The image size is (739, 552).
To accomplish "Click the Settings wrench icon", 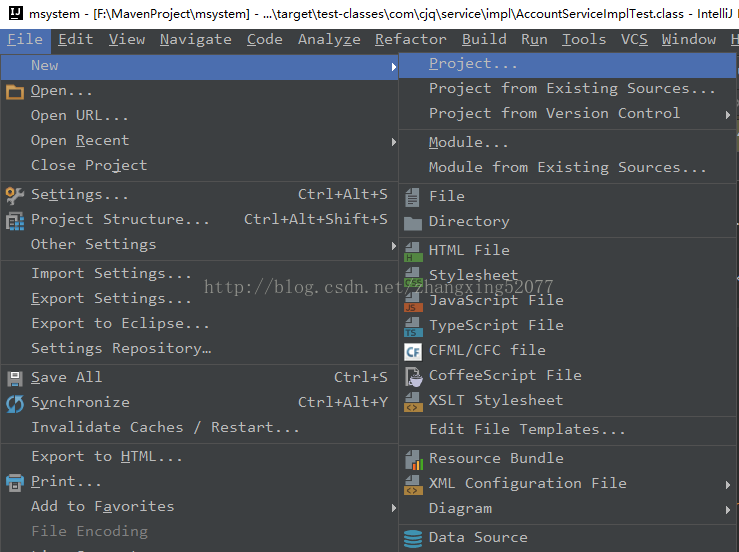I will [15, 196].
